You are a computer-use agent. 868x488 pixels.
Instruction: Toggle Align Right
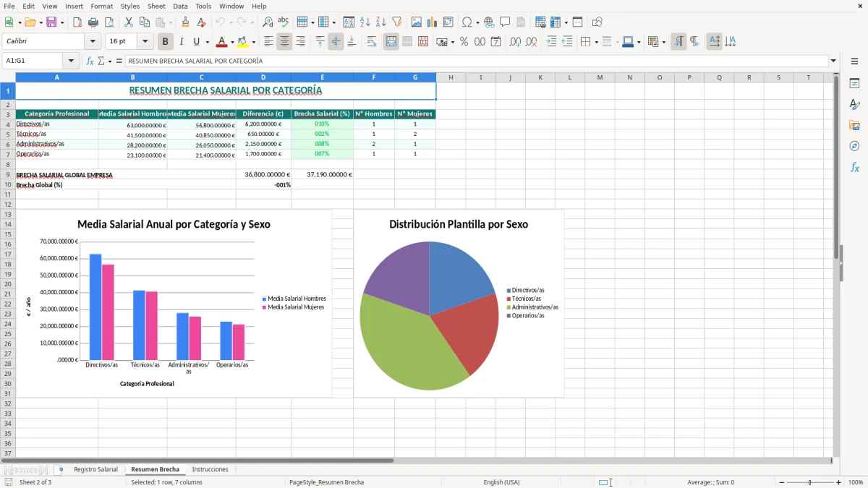300,42
